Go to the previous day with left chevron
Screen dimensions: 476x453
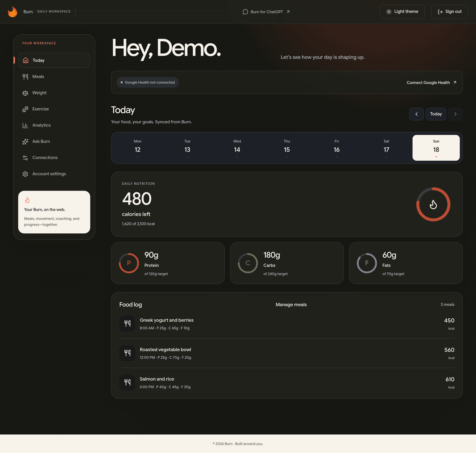tap(416, 114)
